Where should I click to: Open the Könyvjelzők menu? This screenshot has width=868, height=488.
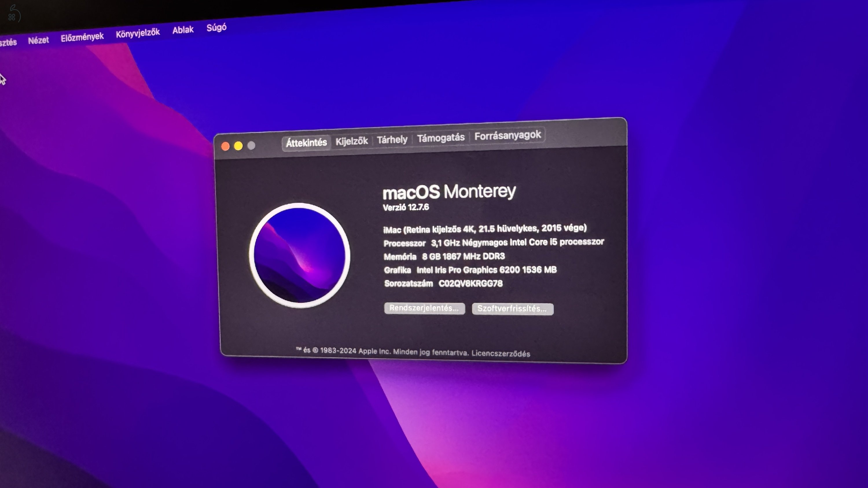tap(138, 33)
